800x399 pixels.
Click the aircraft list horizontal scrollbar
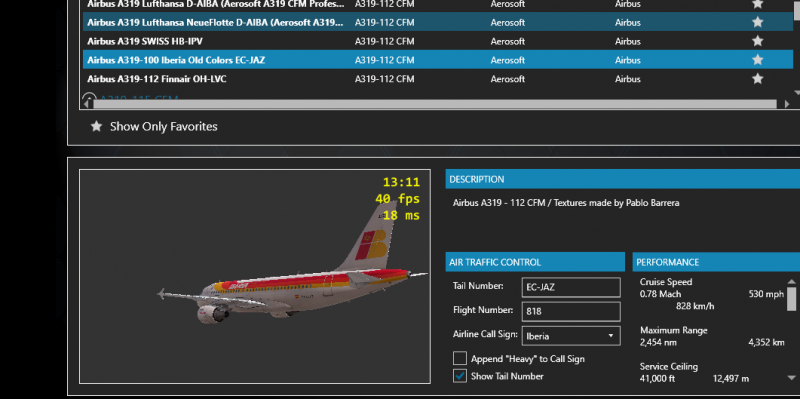(435, 104)
